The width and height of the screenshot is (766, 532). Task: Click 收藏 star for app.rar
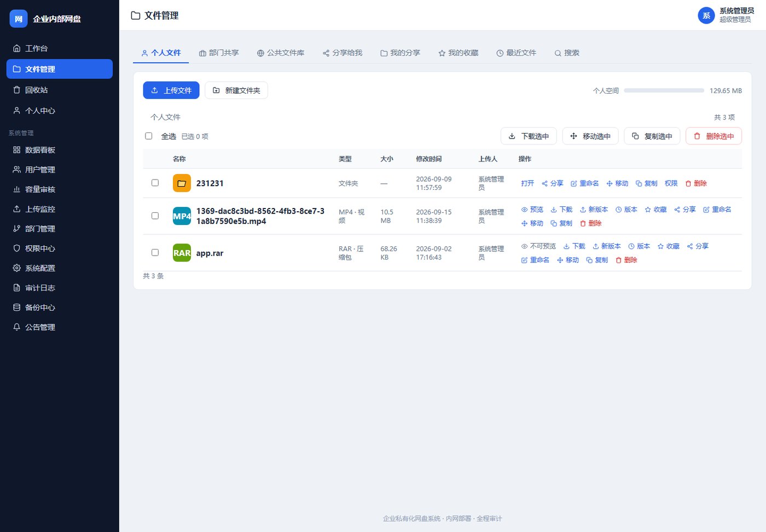click(x=669, y=246)
